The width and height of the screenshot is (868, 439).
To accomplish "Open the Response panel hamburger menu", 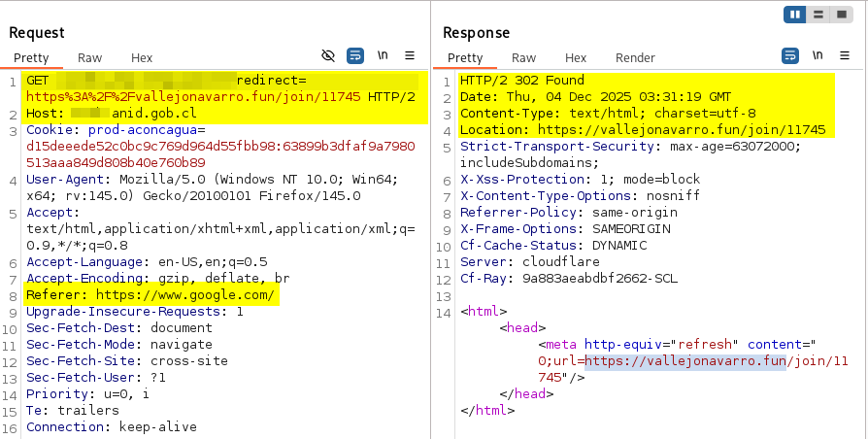I will pyautogui.click(x=844, y=55).
